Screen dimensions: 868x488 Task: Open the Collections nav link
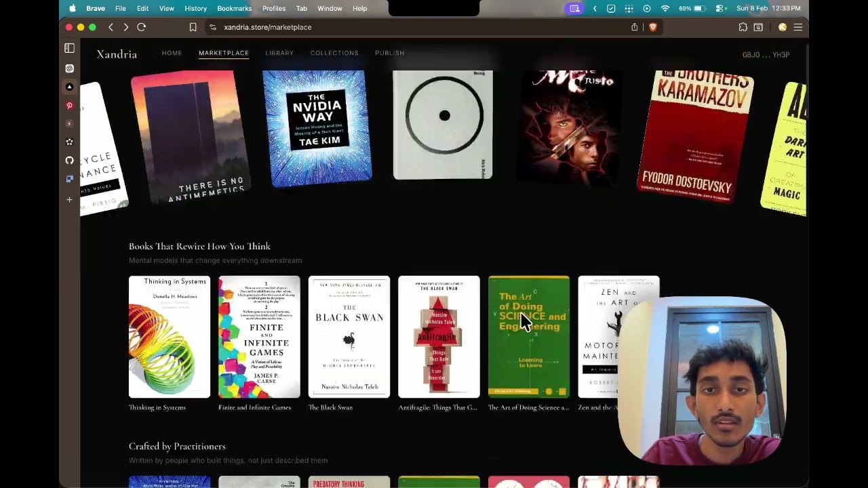point(334,53)
